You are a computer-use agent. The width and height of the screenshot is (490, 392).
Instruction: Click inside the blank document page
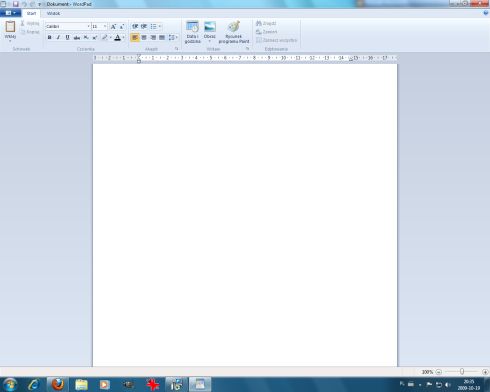coord(245,215)
